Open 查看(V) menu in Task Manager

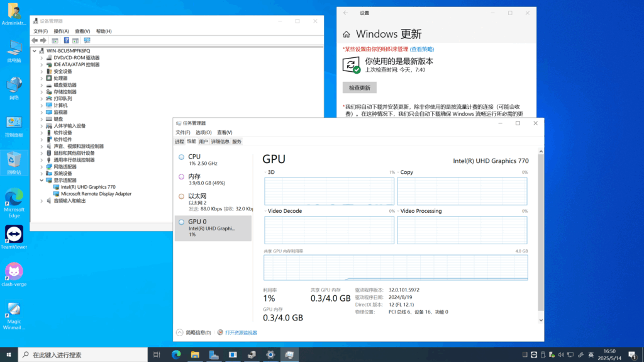(x=225, y=132)
